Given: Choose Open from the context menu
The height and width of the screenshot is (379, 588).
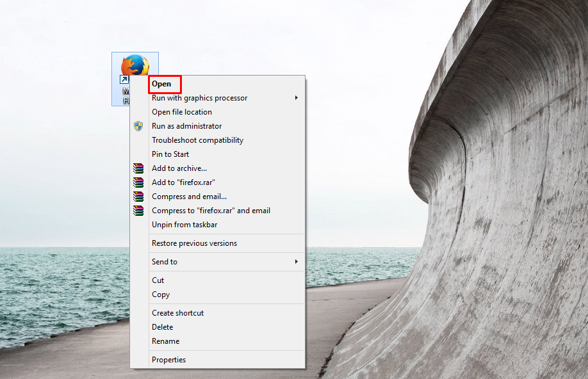Looking at the screenshot, I should pyautogui.click(x=161, y=84).
